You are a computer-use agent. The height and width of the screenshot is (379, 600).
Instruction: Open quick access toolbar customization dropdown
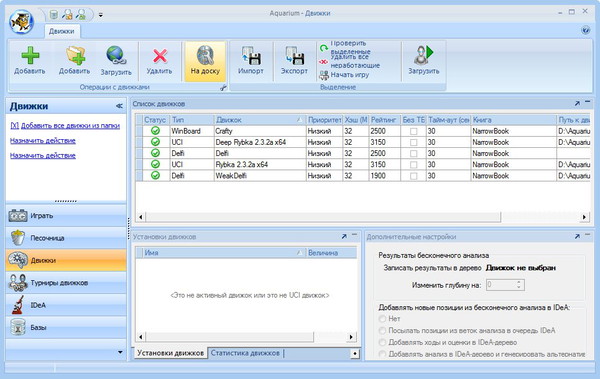101,15
